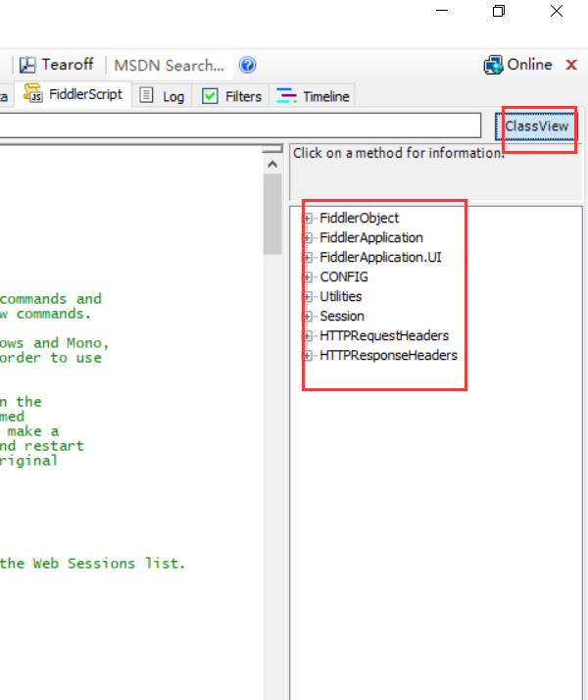Select HTTPResponseHeaders tree item
Screen dimensions: 588x700
[x=389, y=356]
